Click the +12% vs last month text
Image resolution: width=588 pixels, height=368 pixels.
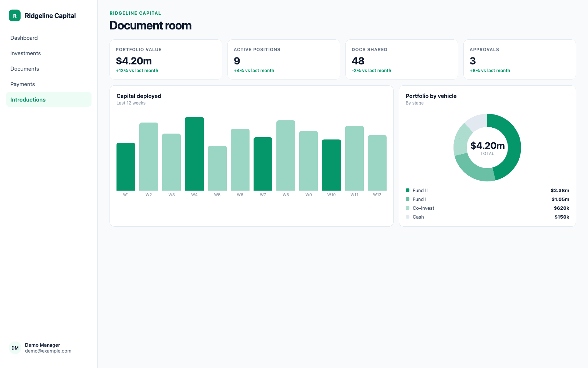[137, 71]
